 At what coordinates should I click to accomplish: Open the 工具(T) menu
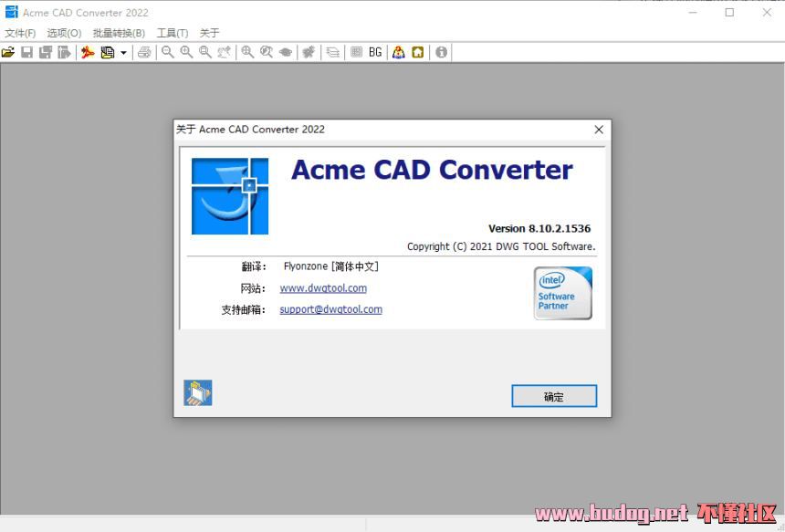click(173, 33)
